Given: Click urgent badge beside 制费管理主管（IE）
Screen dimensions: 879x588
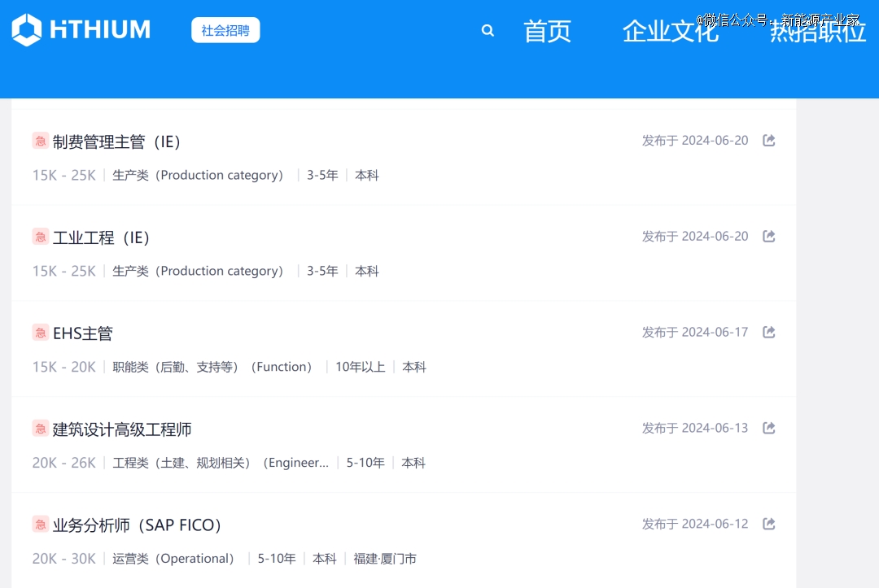Looking at the screenshot, I should (41, 141).
